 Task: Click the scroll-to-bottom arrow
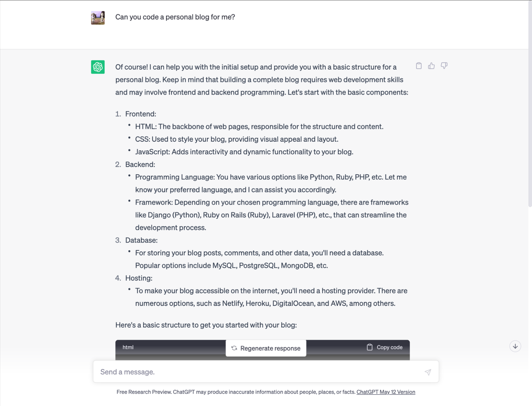click(x=515, y=346)
